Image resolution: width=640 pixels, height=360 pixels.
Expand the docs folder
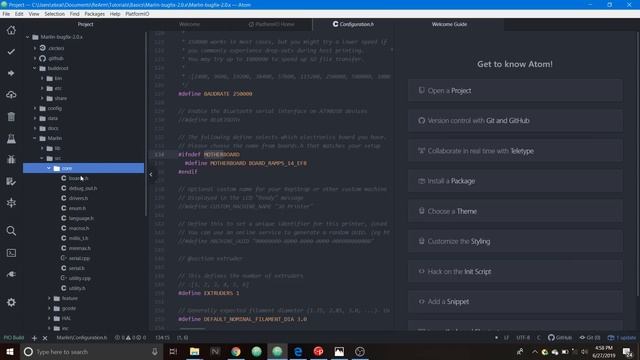tap(35, 129)
